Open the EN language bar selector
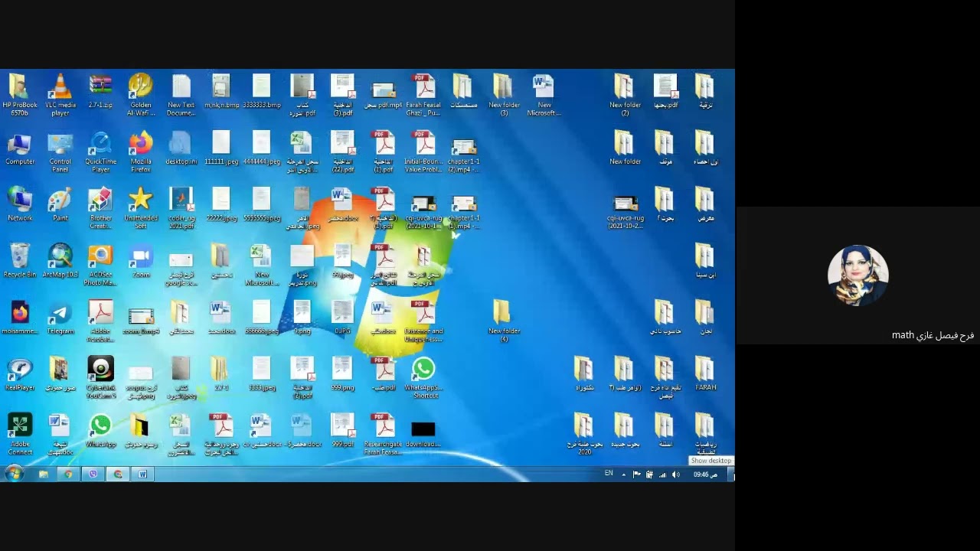 pos(609,474)
